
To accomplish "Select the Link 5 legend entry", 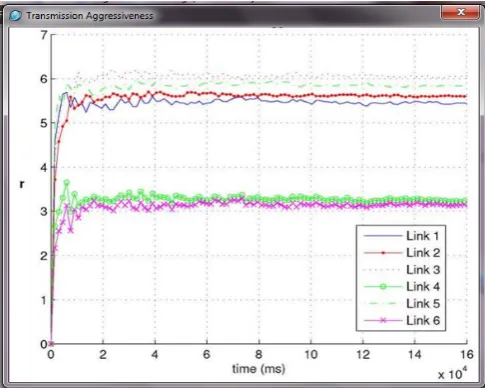I will point(401,303).
